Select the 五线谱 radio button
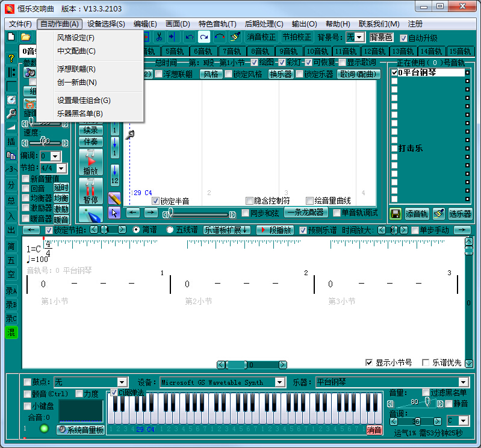Screen dimensions: 481x448 [170, 230]
